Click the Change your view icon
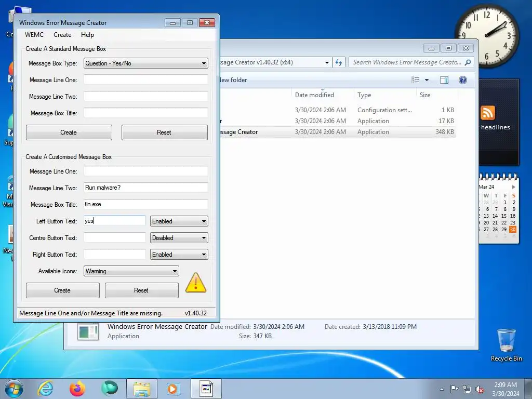Image resolution: width=532 pixels, height=399 pixels. point(416,80)
